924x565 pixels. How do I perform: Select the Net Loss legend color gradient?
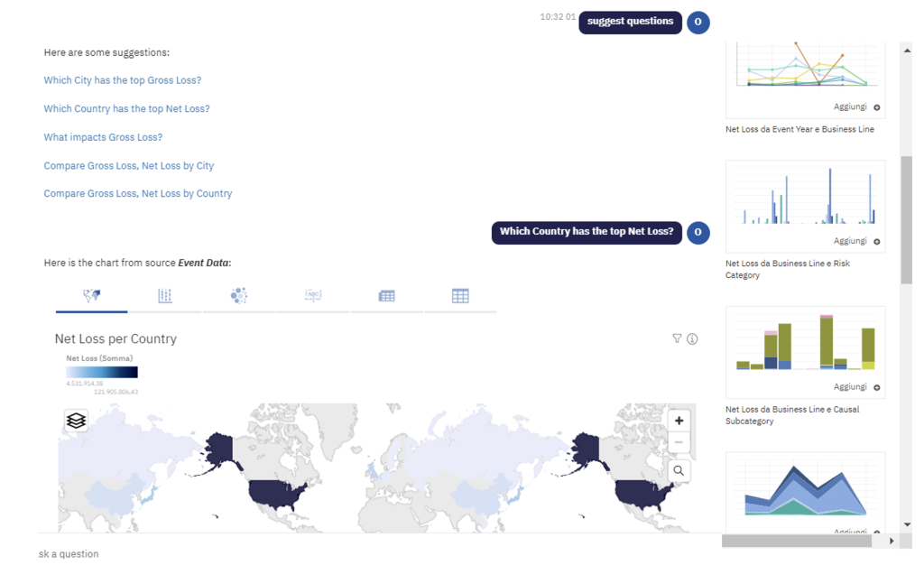tap(102, 373)
